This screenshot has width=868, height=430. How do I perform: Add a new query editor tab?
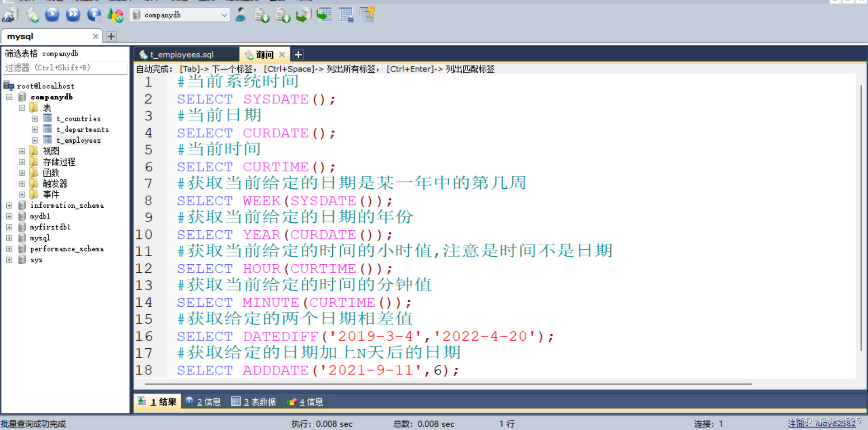tap(298, 55)
